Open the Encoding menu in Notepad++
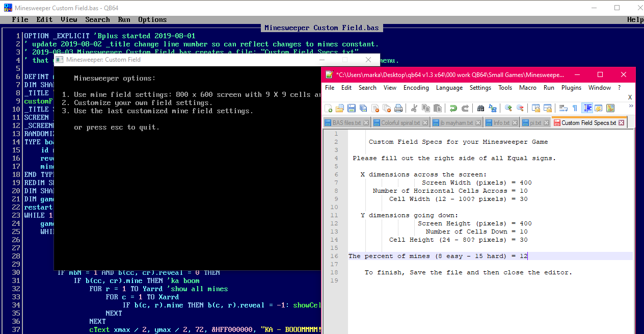Image resolution: width=644 pixels, height=334 pixels. [416, 88]
